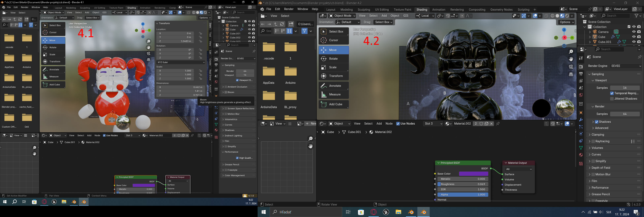Disable Temporal Reprojection checkbox in Blender 4.2
644x217 pixels.
pos(612,93)
